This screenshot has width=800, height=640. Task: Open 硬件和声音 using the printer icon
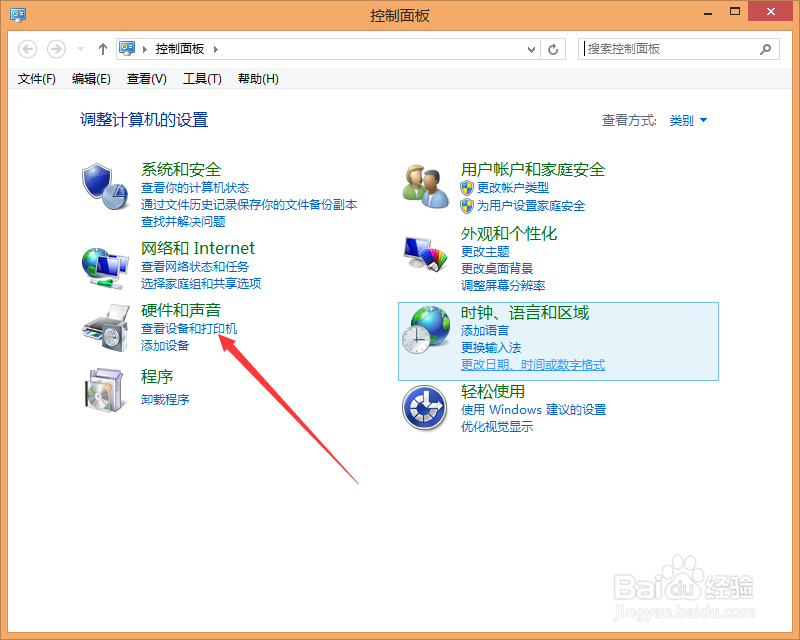click(104, 330)
